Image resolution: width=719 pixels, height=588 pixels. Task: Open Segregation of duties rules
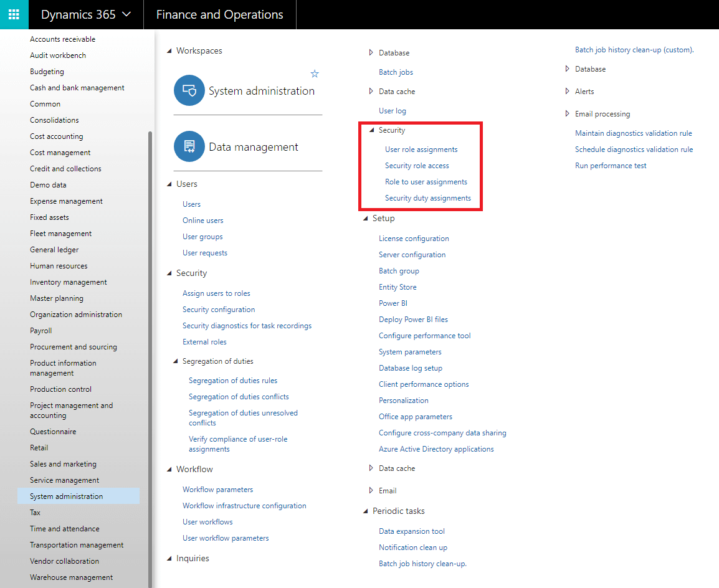coord(233,381)
